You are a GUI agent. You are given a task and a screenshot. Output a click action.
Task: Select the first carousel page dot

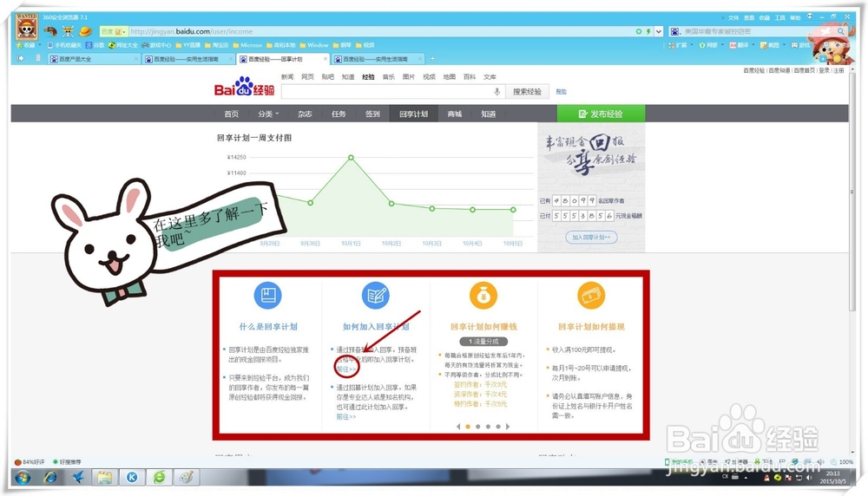pos(468,427)
